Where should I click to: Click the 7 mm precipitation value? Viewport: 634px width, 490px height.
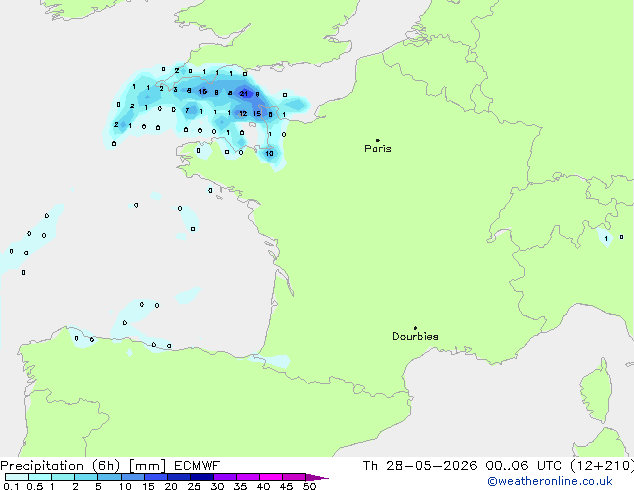pyautogui.click(x=187, y=110)
